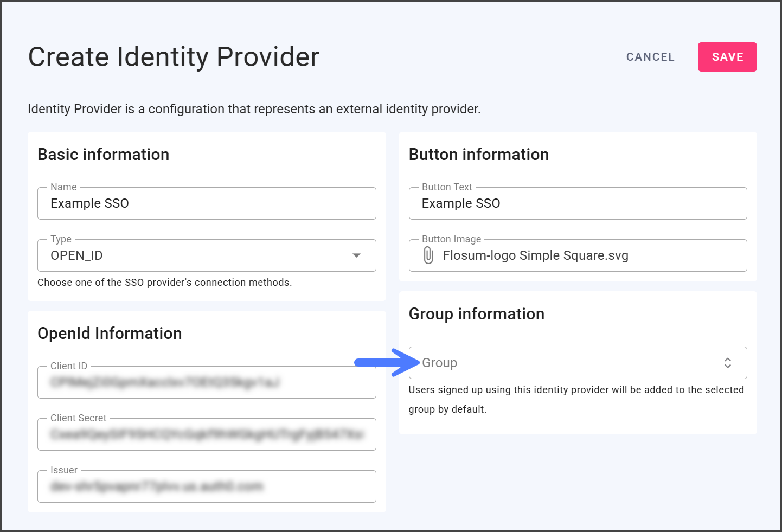Click the OpenId Information section heading

click(110, 334)
